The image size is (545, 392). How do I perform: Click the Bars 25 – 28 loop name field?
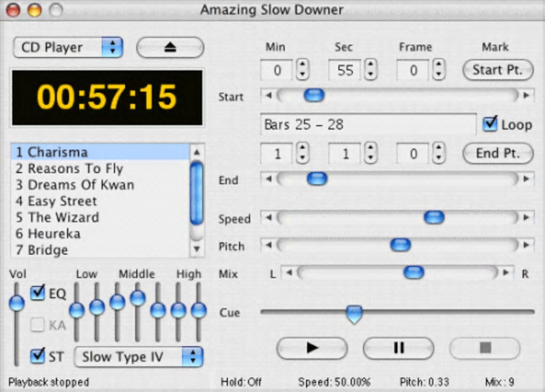[368, 124]
